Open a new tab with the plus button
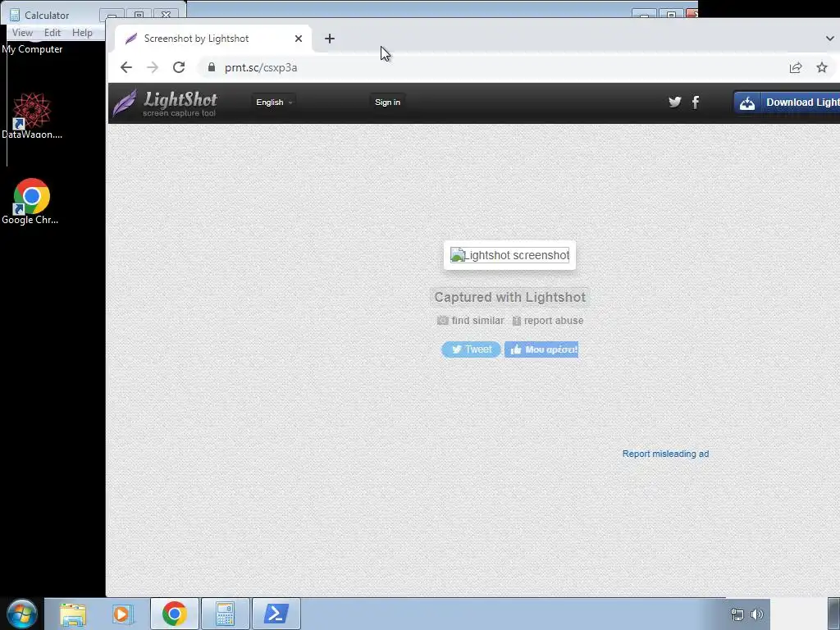The width and height of the screenshot is (840, 630). [x=330, y=39]
